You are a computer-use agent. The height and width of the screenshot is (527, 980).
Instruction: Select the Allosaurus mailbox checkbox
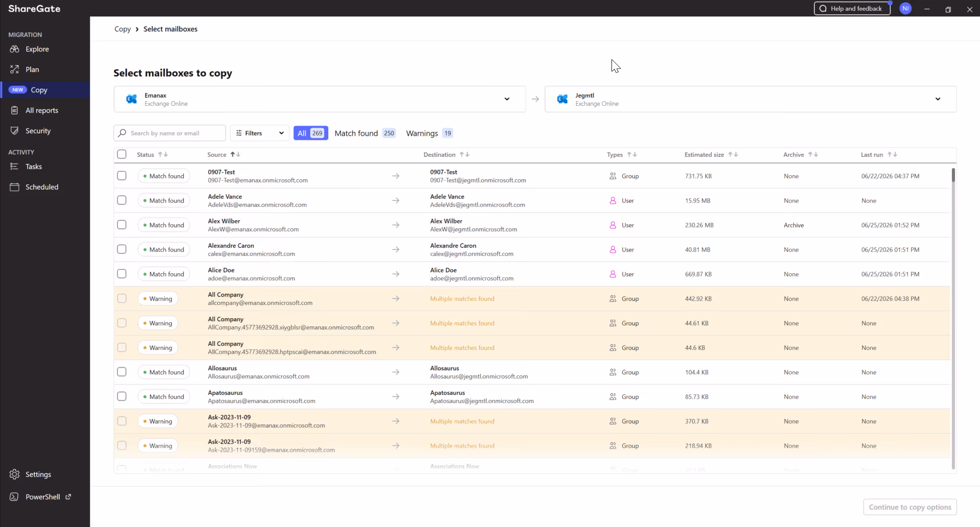(121, 372)
